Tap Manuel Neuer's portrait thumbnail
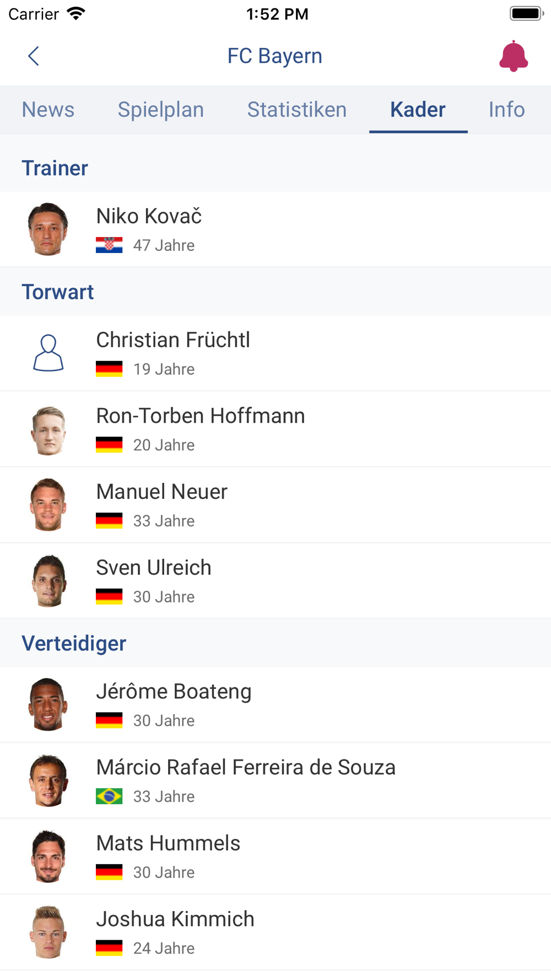The image size is (551, 980). tap(48, 504)
